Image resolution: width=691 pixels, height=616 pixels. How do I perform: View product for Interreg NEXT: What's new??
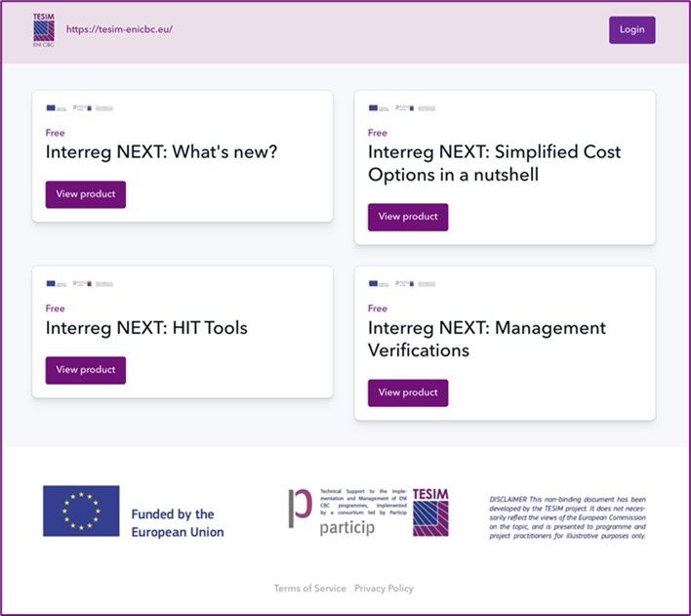(x=85, y=194)
